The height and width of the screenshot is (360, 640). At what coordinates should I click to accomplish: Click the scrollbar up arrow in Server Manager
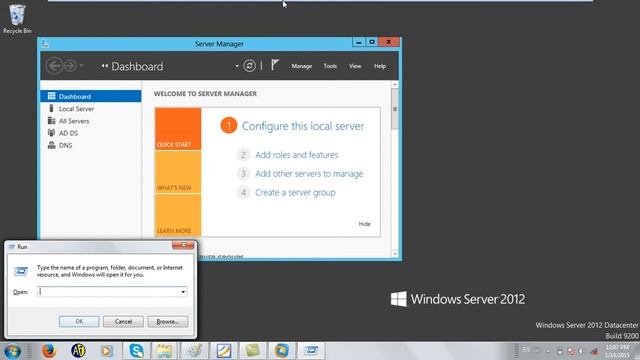(395, 84)
